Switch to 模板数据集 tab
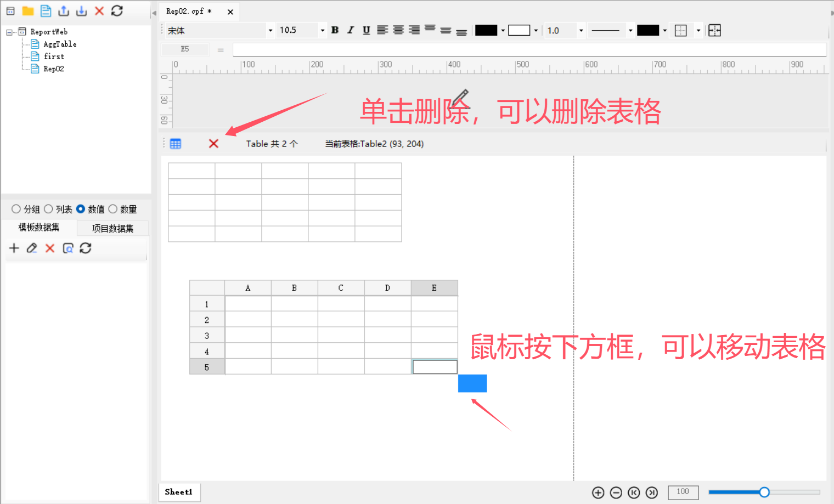The height and width of the screenshot is (504, 834). tap(39, 227)
